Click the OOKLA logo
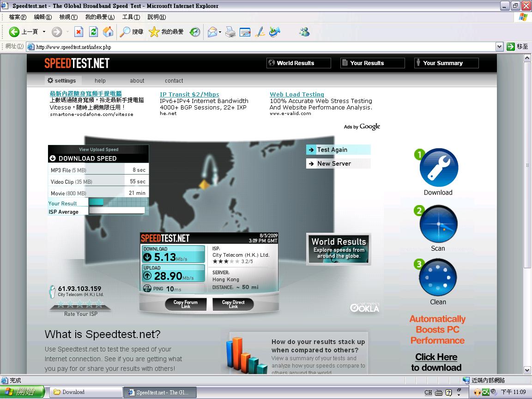This screenshot has height=399, width=532. [x=365, y=307]
